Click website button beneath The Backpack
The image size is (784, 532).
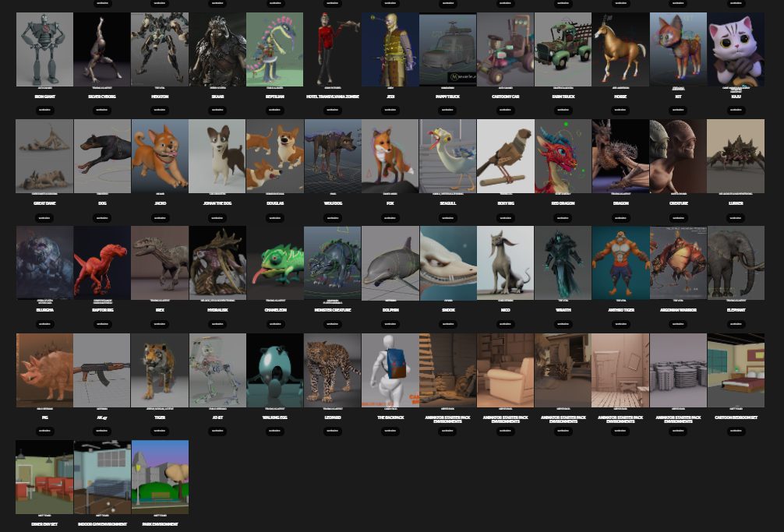pos(390,431)
